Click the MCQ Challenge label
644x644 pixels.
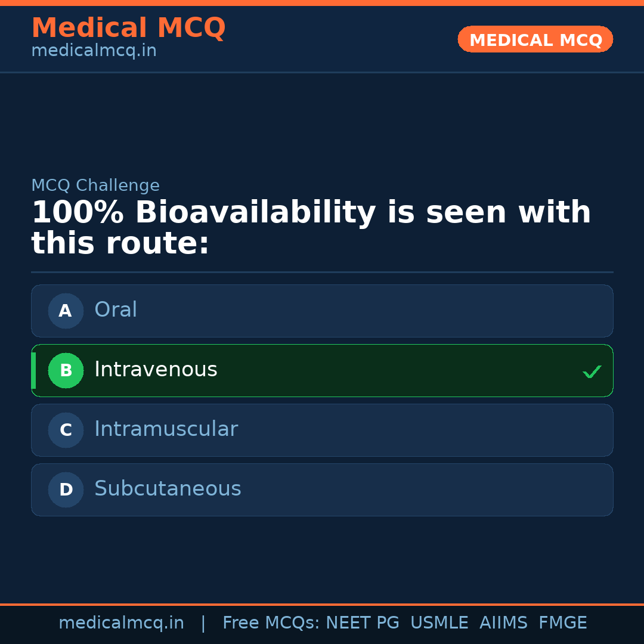[x=95, y=185]
